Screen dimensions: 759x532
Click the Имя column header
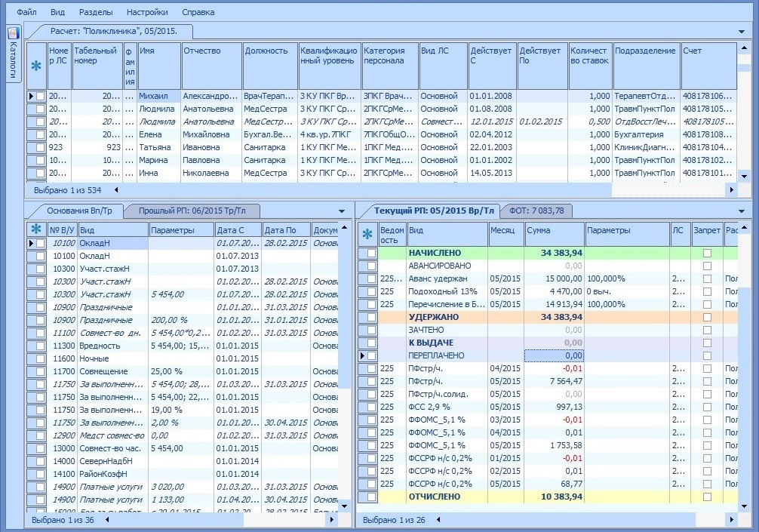tap(158, 66)
